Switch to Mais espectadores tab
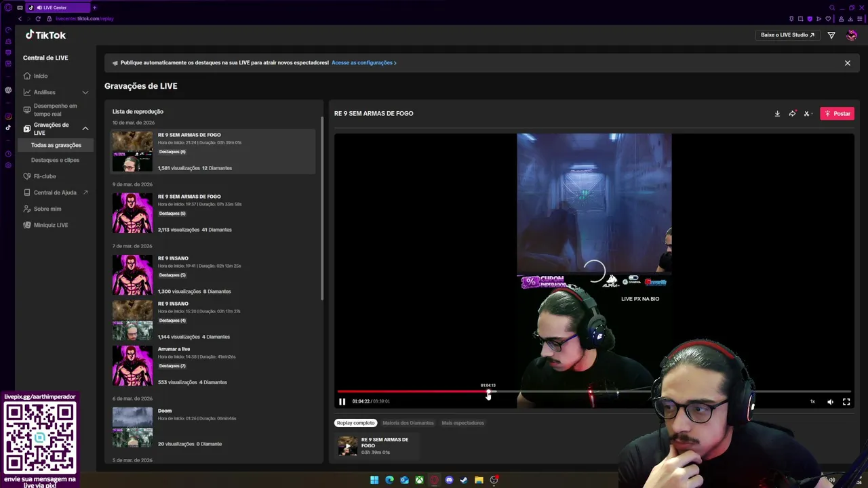The width and height of the screenshot is (868, 488). pos(462,423)
